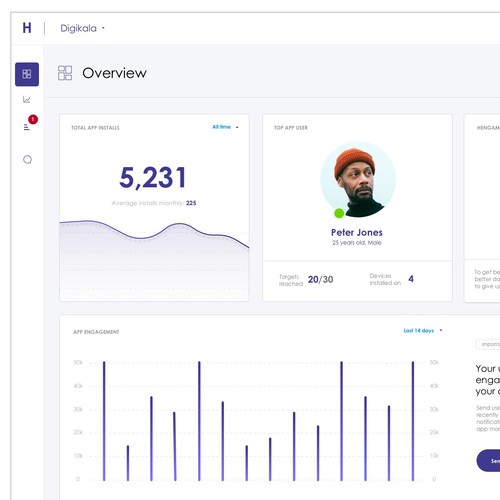Open the notifications list sidebar icon
The image size is (500, 500).
point(27,127)
